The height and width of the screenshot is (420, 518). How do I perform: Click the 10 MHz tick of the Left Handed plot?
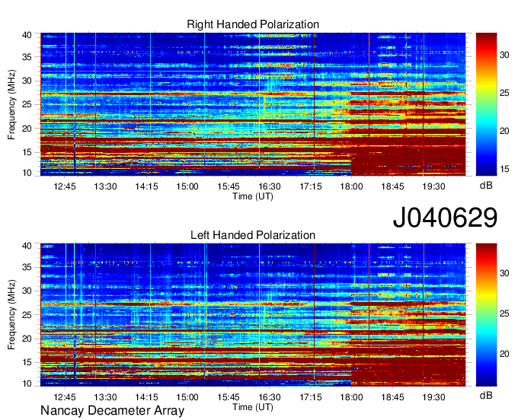click(x=27, y=383)
